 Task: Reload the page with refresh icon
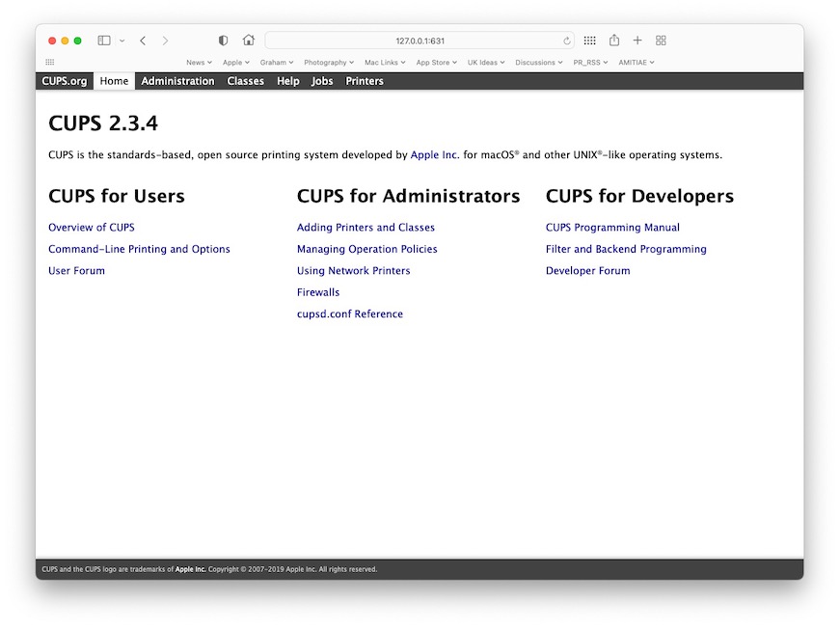click(x=566, y=41)
